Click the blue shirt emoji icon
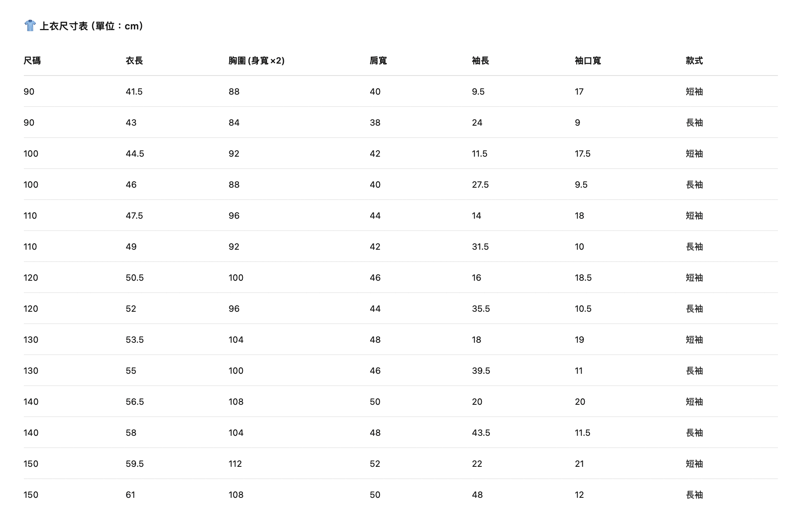Screen dimensions: 799x532 click(x=30, y=26)
